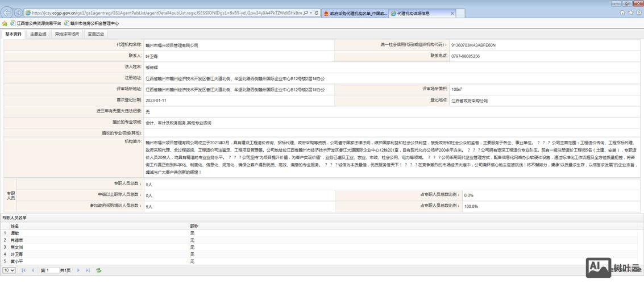
Task: Click agency name 赣州市福兴项目管理有限公司
Action: coord(172,45)
